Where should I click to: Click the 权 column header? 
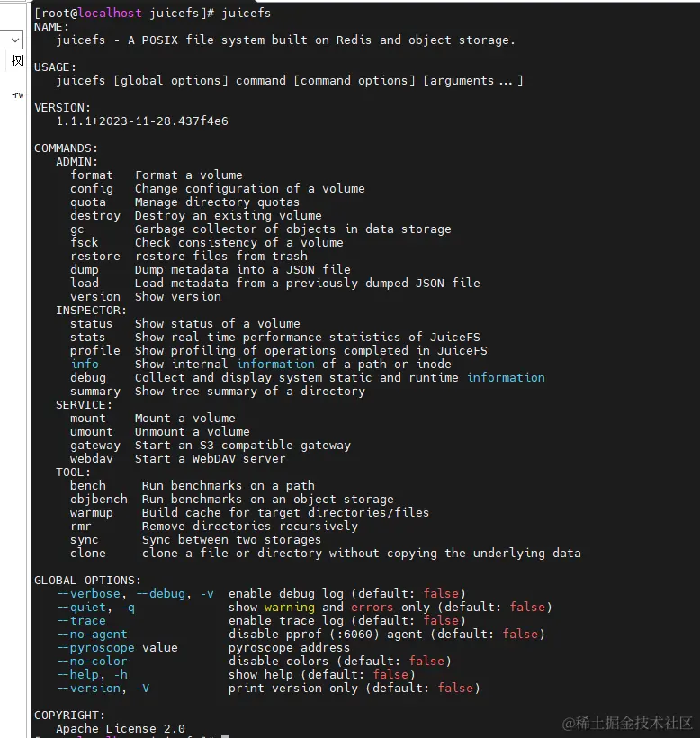(x=17, y=61)
